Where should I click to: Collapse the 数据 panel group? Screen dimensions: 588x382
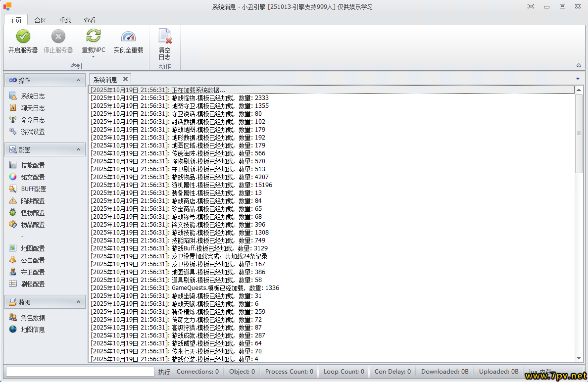click(78, 302)
